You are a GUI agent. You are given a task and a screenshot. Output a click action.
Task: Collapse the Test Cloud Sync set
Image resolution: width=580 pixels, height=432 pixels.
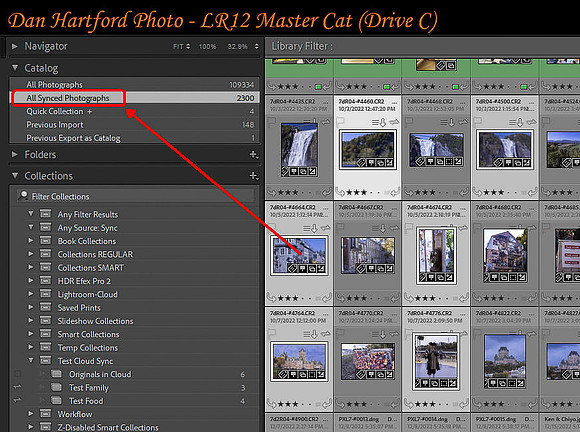[x=31, y=361]
